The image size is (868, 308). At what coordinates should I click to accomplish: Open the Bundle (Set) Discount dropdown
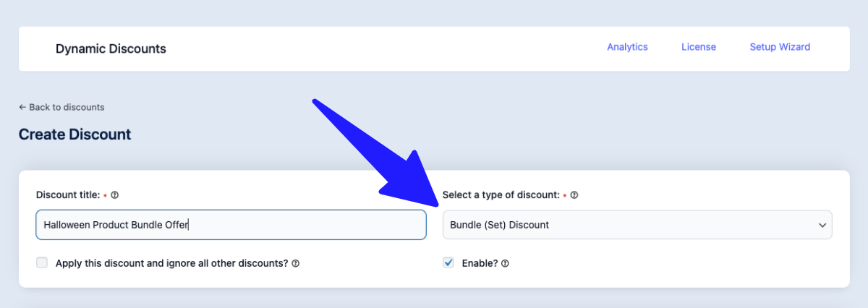click(637, 225)
